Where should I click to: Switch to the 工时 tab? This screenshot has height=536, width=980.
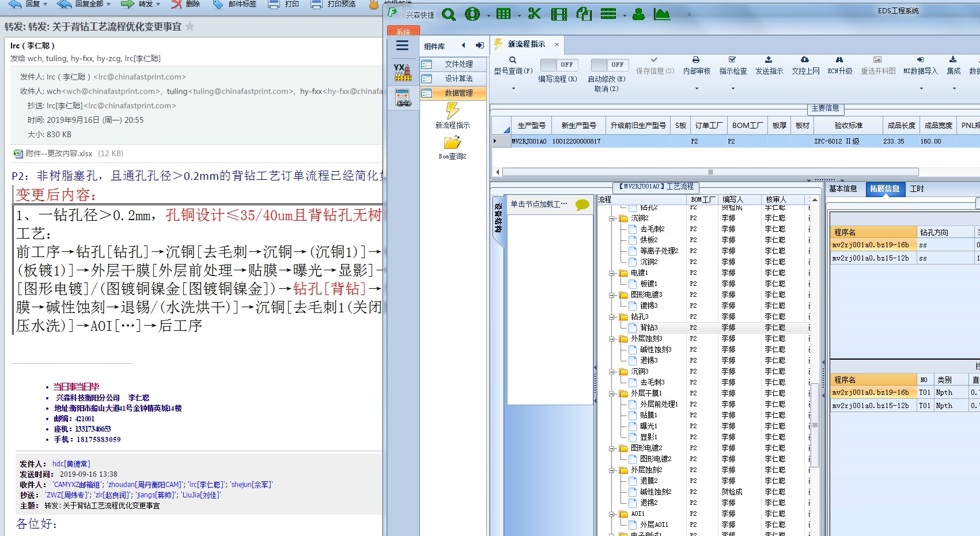917,189
